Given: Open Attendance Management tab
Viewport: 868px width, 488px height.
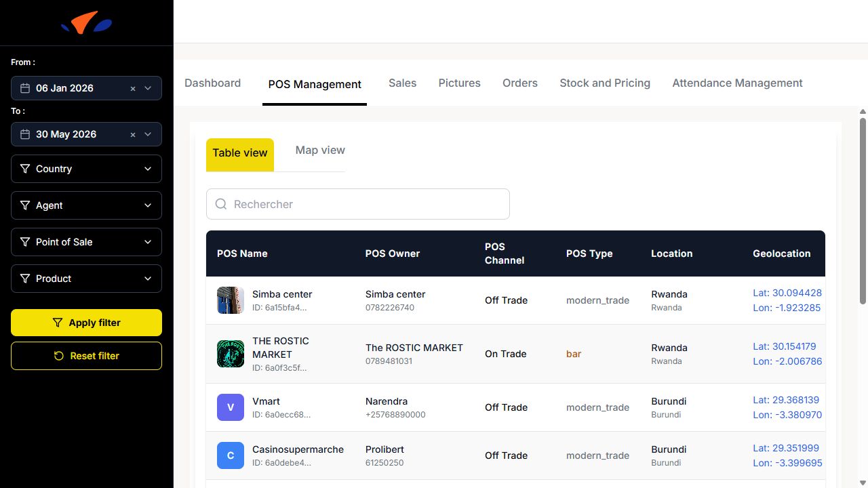Looking at the screenshot, I should [x=737, y=83].
